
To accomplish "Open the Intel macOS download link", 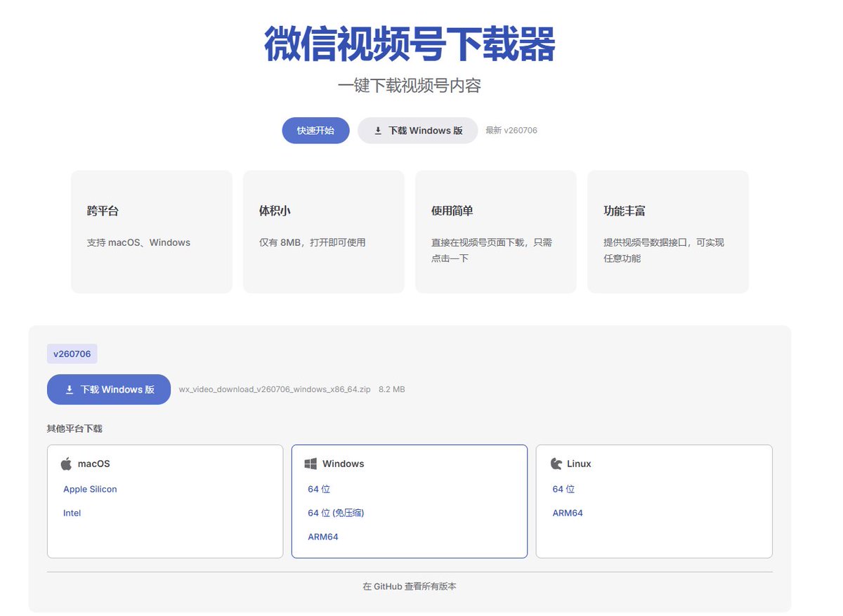I will click(x=72, y=513).
